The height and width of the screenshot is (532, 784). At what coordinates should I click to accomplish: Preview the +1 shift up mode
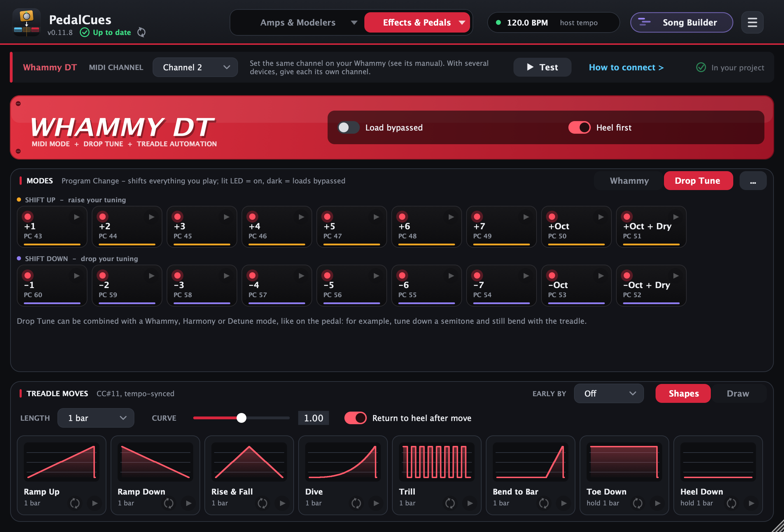[x=76, y=217]
